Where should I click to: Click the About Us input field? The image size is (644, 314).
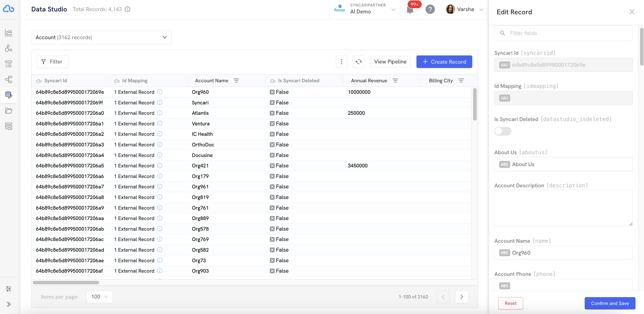[563, 164]
